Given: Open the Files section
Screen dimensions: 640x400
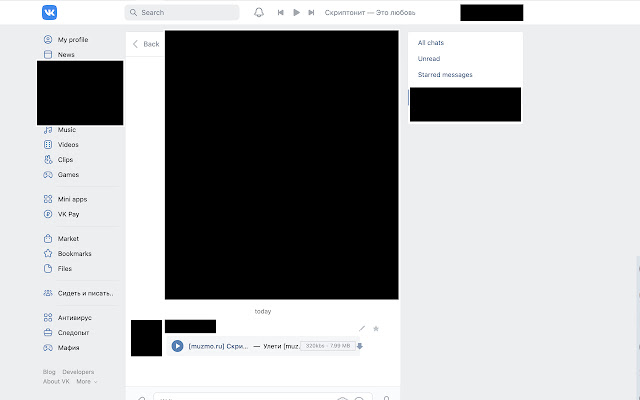Looking at the screenshot, I should click(58, 269).
